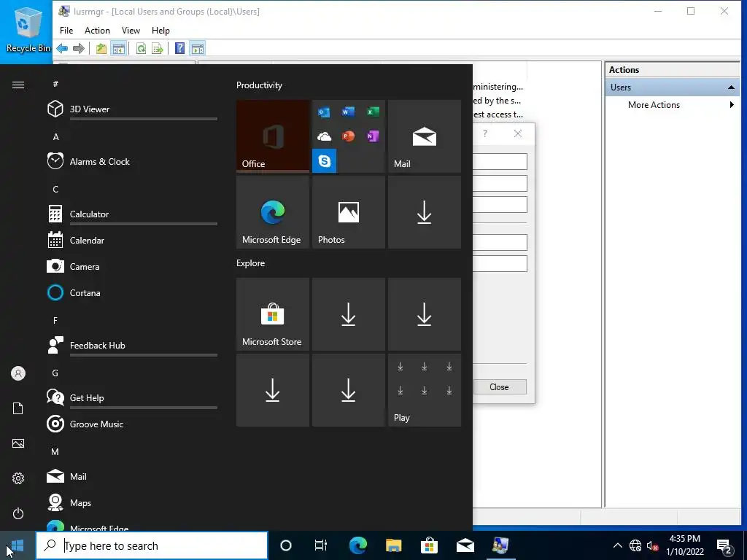This screenshot has height=560, width=747.
Task: Go back with the blue Back arrow in lusrmgr toolbar
Action: tap(62, 48)
